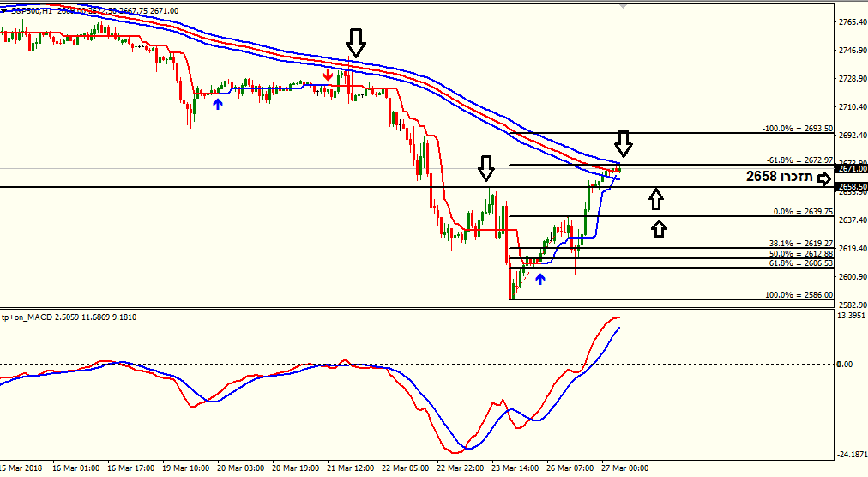
Task: Click price scale value 2728.90
Action: [853, 79]
